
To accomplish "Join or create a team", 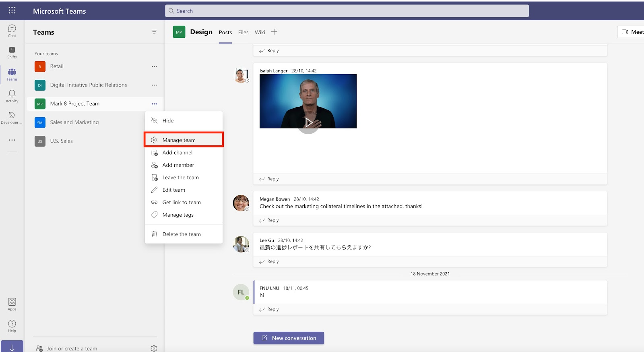I will coord(67,348).
